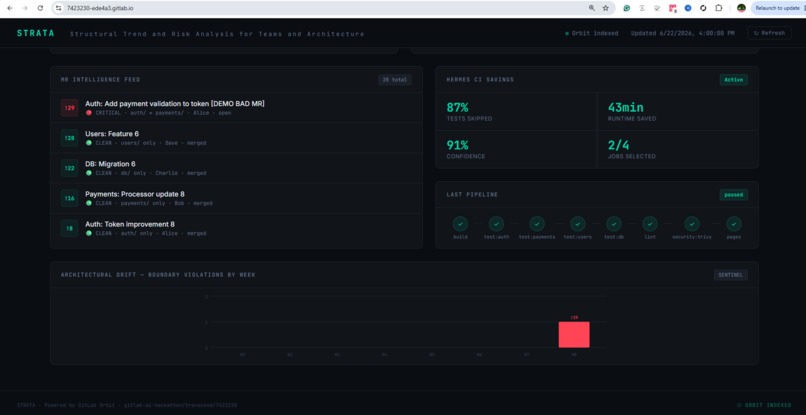Image resolution: width=806 pixels, height=415 pixels.
Task: Click the 28 total badge
Action: (395, 80)
